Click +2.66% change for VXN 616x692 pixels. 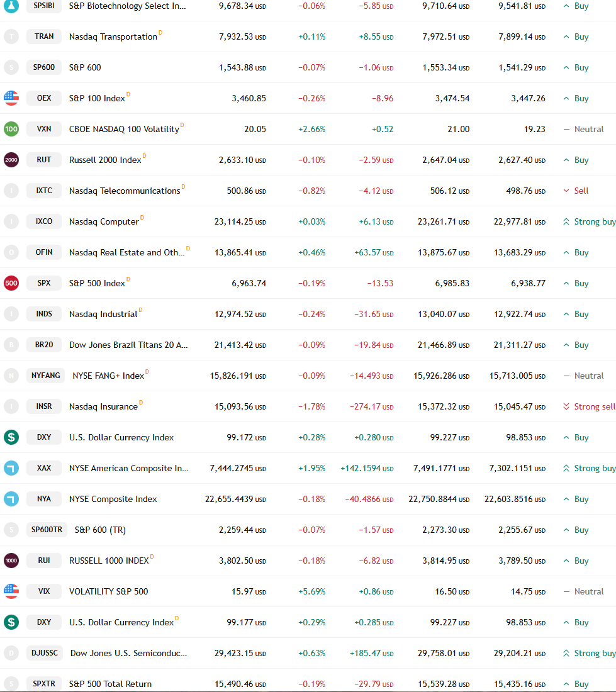[312, 130]
